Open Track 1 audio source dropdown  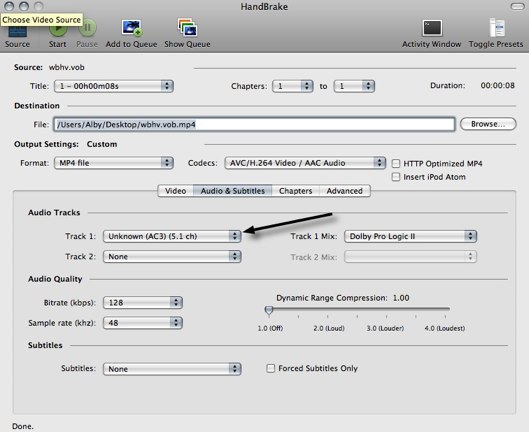(172, 236)
